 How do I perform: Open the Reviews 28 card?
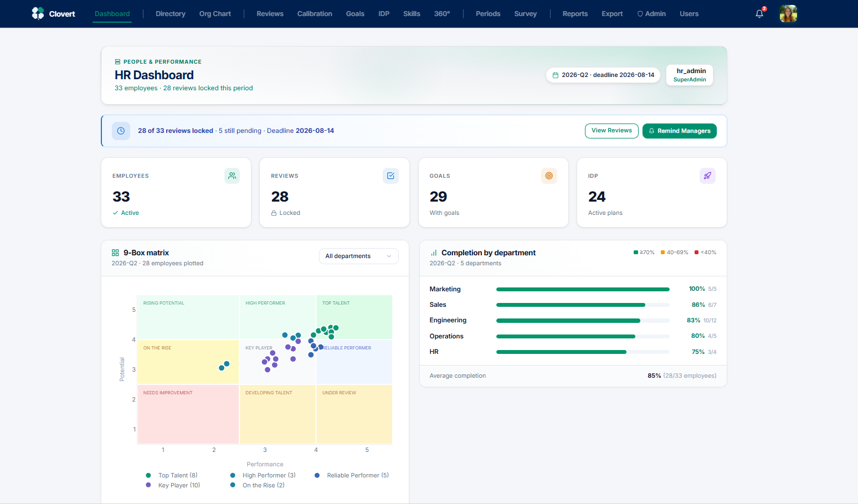click(335, 192)
